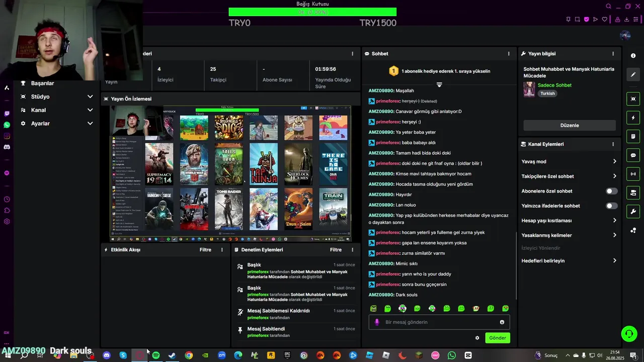This screenshot has width=644, height=362.
Task: Open the Etkinlik Akışı Filtre menu
Action: pos(205,250)
